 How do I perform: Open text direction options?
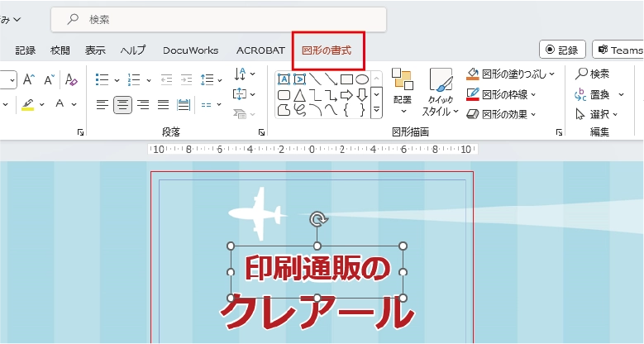click(245, 74)
